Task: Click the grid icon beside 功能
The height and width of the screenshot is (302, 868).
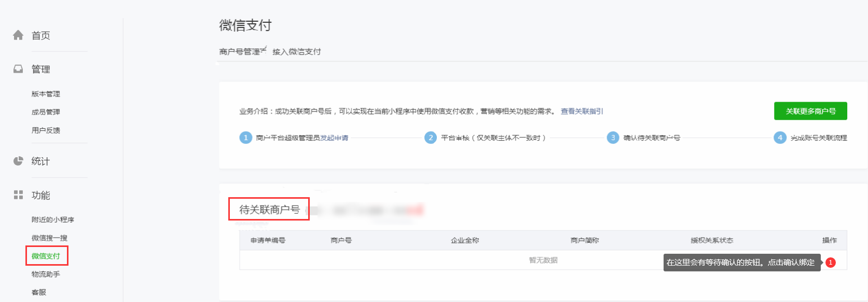Action: (x=18, y=195)
